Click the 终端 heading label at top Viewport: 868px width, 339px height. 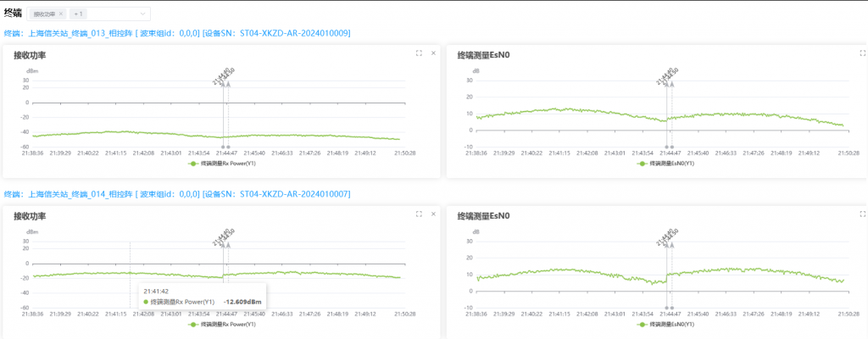click(12, 14)
